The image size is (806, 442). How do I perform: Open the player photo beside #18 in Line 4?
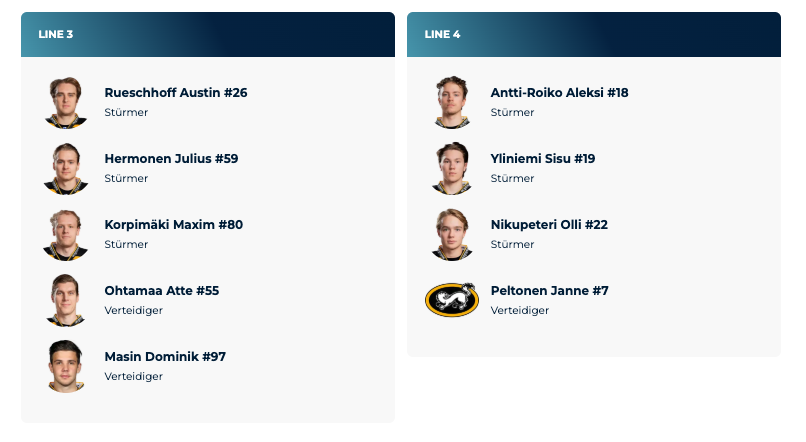452,102
